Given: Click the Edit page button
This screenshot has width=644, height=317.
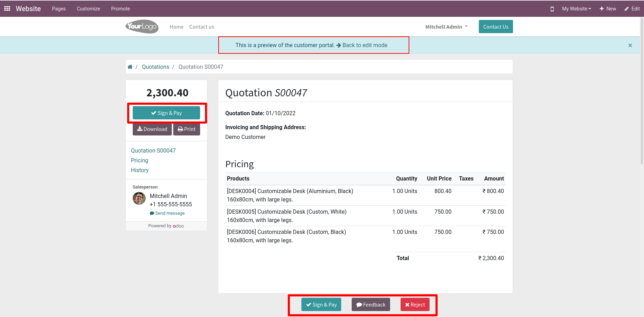Looking at the screenshot, I should click(632, 9).
